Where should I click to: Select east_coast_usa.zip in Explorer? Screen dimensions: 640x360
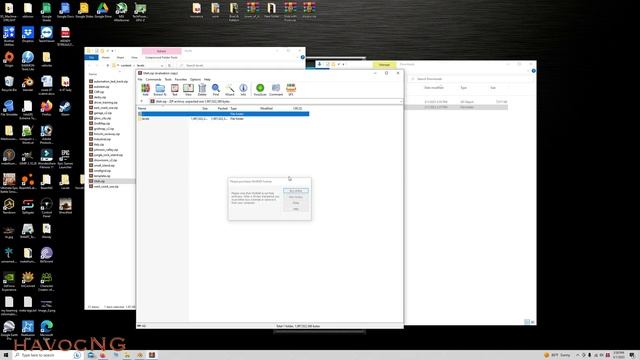tap(103, 108)
